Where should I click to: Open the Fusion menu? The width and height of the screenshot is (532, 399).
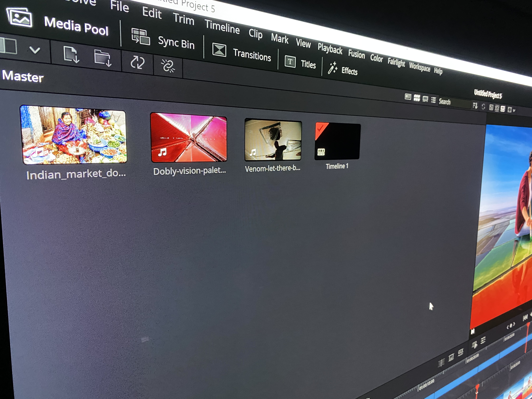(x=356, y=54)
